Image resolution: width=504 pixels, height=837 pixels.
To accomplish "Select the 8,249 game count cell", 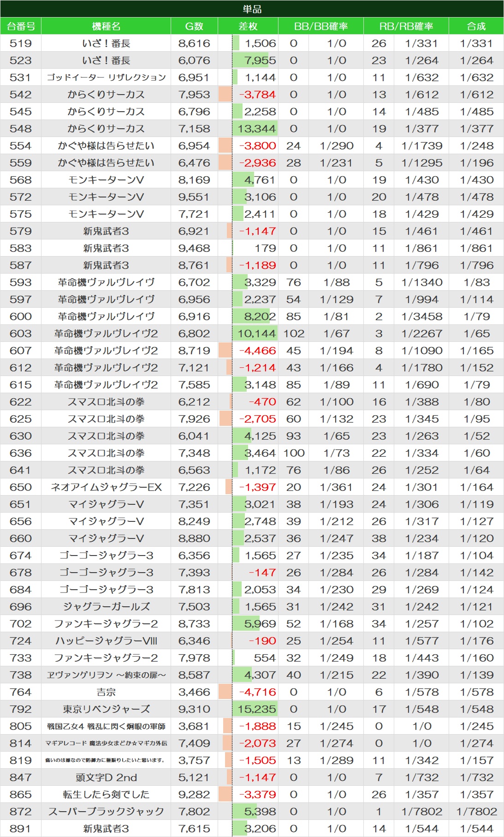I will (194, 521).
